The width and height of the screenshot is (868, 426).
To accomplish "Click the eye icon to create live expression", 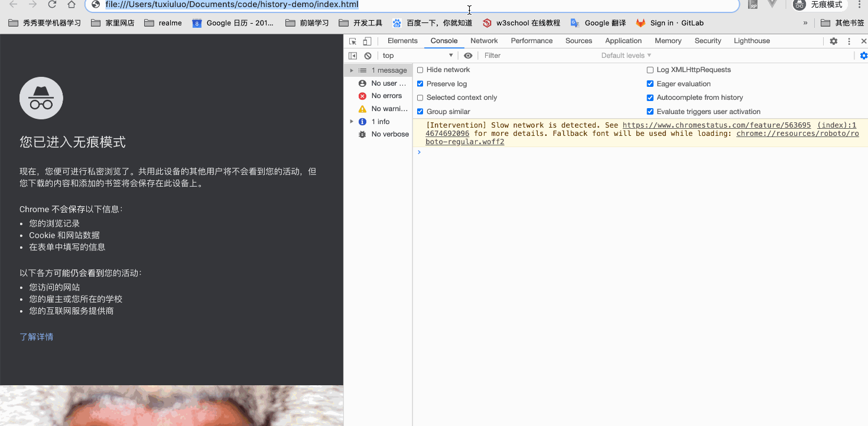I will 468,55.
